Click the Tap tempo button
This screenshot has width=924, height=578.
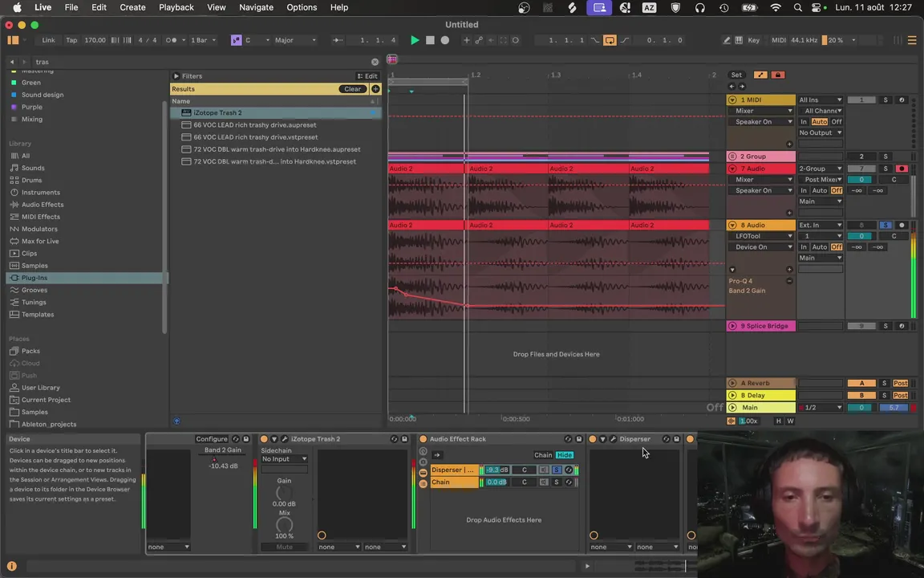click(71, 40)
